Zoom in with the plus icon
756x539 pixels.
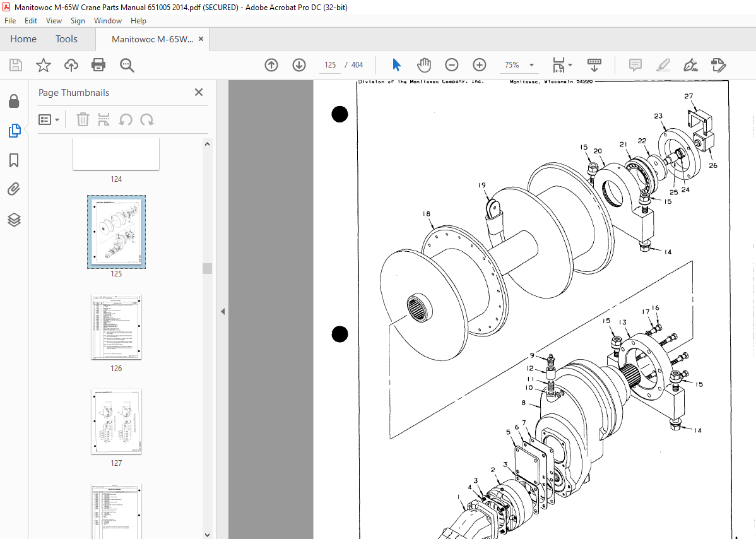[x=479, y=64]
